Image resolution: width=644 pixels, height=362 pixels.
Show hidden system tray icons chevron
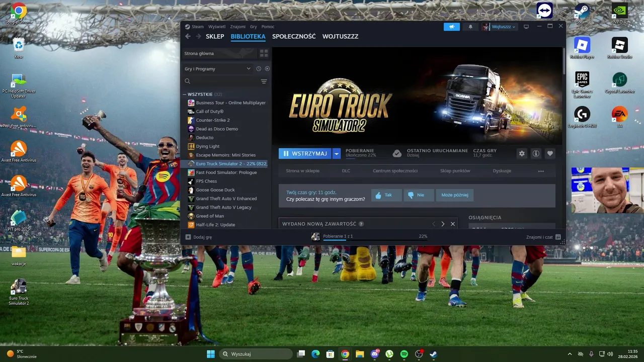pyautogui.click(x=570, y=354)
